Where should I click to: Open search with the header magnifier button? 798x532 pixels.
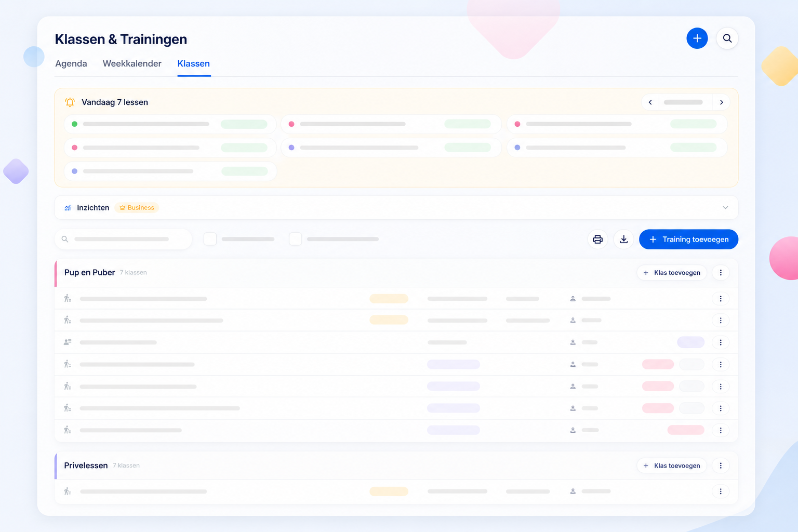click(x=727, y=38)
